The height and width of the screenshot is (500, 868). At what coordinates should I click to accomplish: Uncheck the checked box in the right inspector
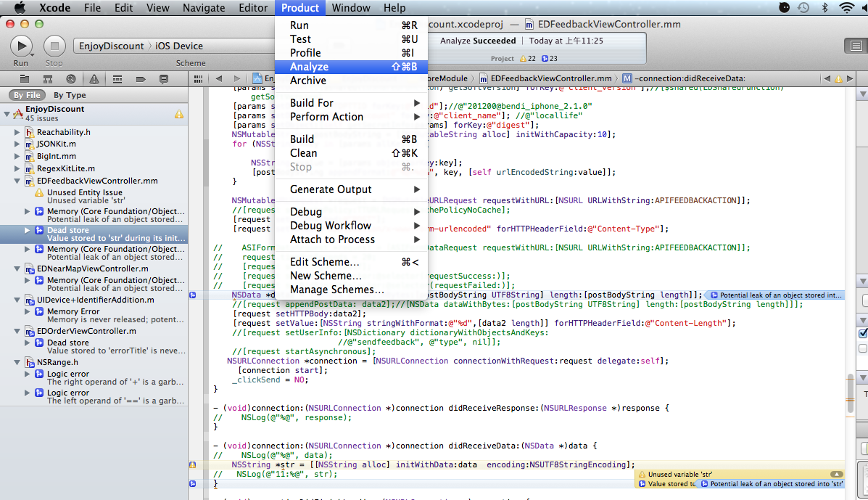[x=862, y=333]
